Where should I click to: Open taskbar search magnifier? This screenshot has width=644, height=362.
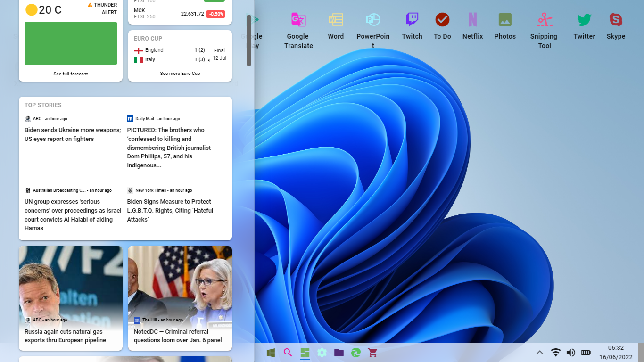click(288, 353)
